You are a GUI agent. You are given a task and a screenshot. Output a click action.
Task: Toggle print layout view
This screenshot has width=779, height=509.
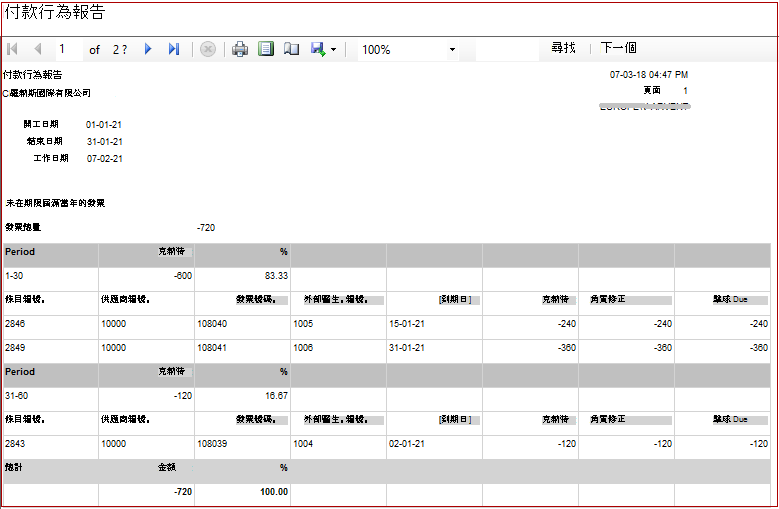[266, 49]
